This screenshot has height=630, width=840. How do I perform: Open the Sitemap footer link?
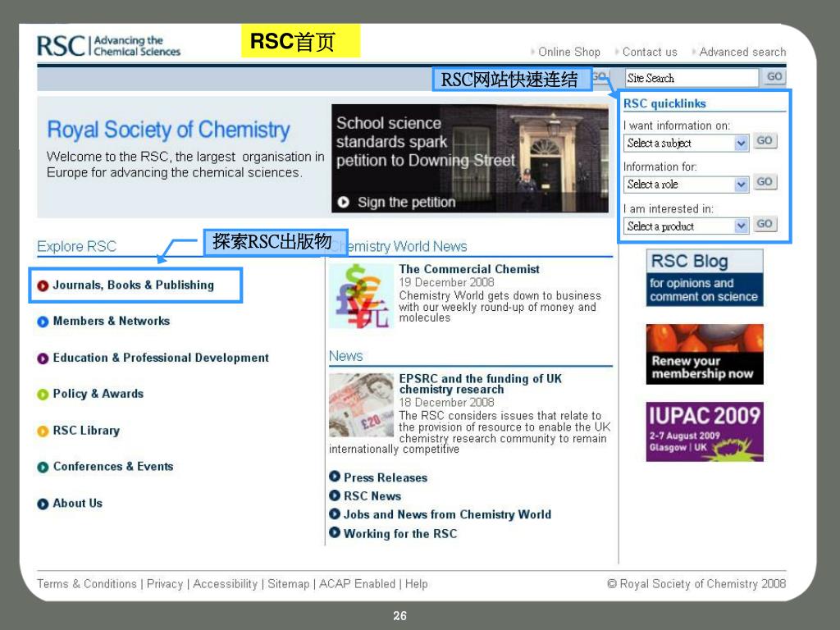(x=288, y=584)
